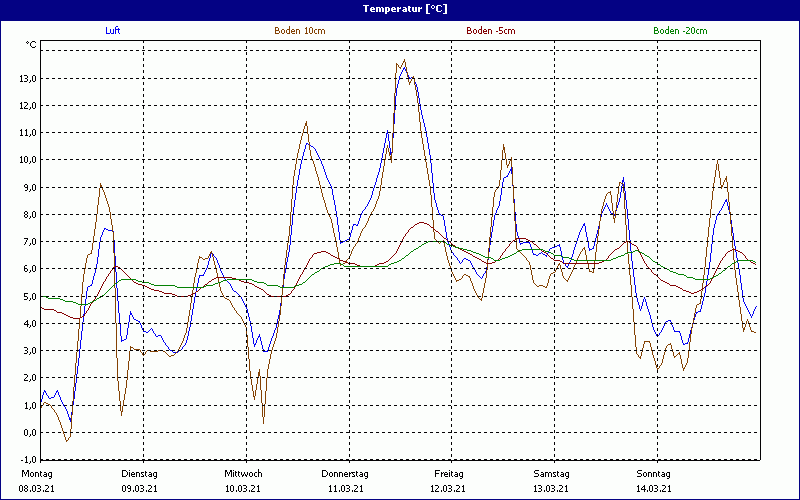The width and height of the screenshot is (800, 500).
Task: Click the Luft legend label
Action: 113,31
